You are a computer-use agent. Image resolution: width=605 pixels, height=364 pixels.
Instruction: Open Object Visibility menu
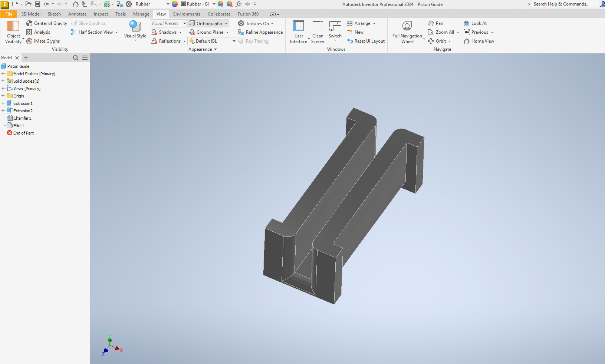pyautogui.click(x=14, y=32)
